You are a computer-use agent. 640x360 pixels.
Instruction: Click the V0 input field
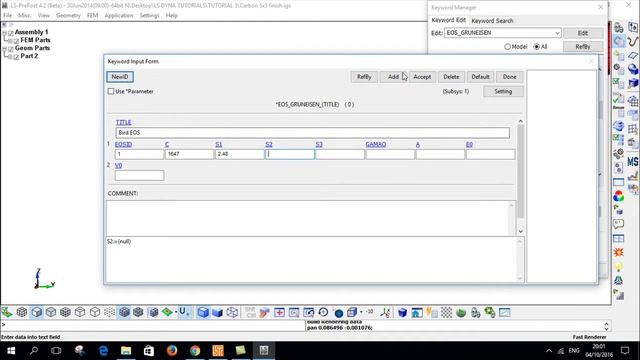[x=140, y=176]
